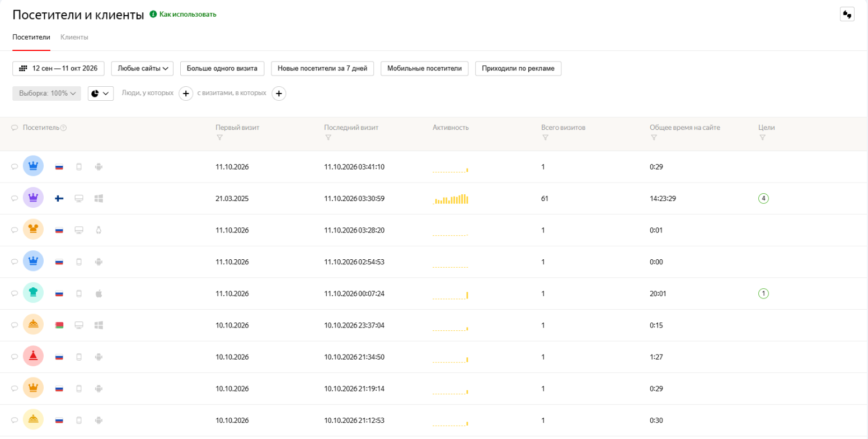Screen dimensions: 868x439
Task: Open the "Любые сайты" dropdown
Action: pos(143,68)
